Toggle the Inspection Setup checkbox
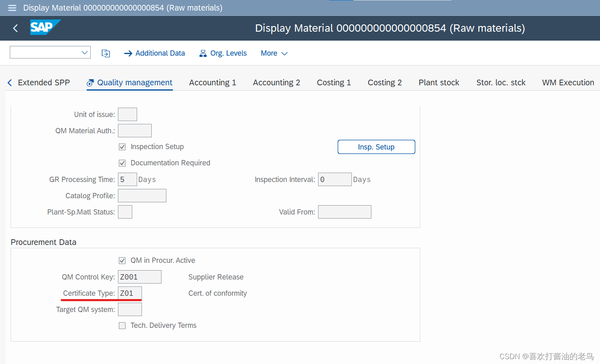600x364 pixels. tap(122, 147)
